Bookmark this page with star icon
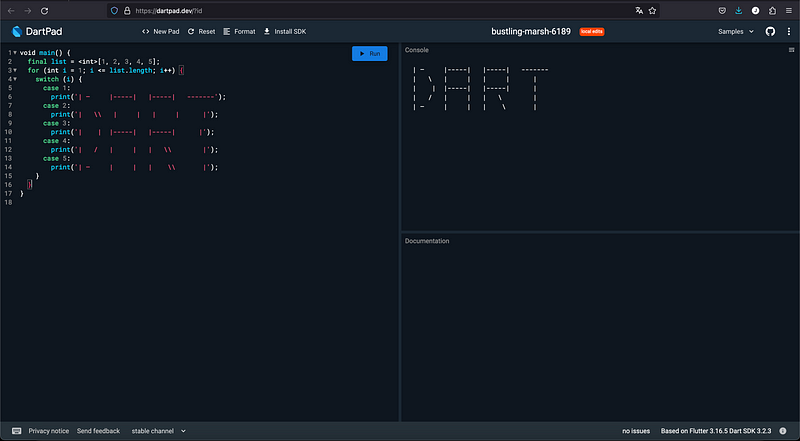This screenshot has width=800, height=441. [652, 11]
